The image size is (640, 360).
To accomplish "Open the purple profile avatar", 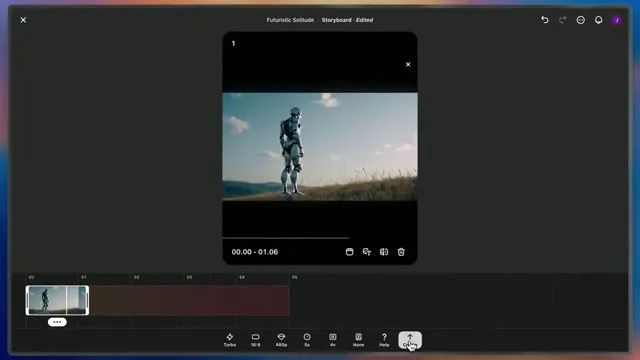I will tap(617, 20).
